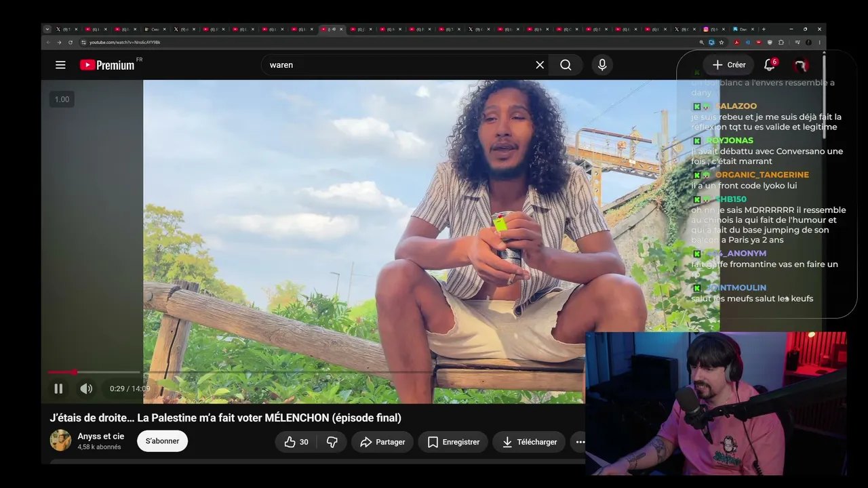Screen dimensions: 868x488
Task: Open Anyss et cie channel avatar
Action: point(60,441)
